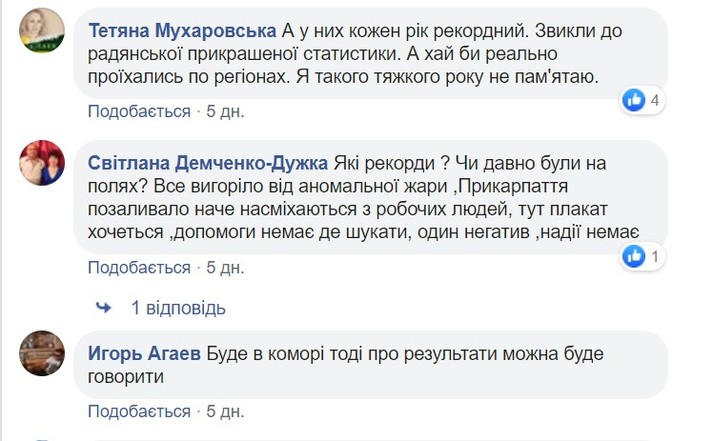The height and width of the screenshot is (441, 713).
Task: Click the blue like reaction icon on Тетяна's comment
Action: click(634, 100)
